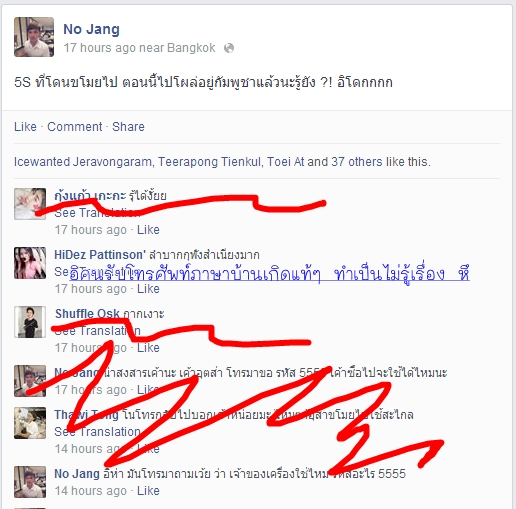The width and height of the screenshot is (516, 509).
Task: Click Shuffle Osk's avatar thumbnail
Action: coord(30,322)
